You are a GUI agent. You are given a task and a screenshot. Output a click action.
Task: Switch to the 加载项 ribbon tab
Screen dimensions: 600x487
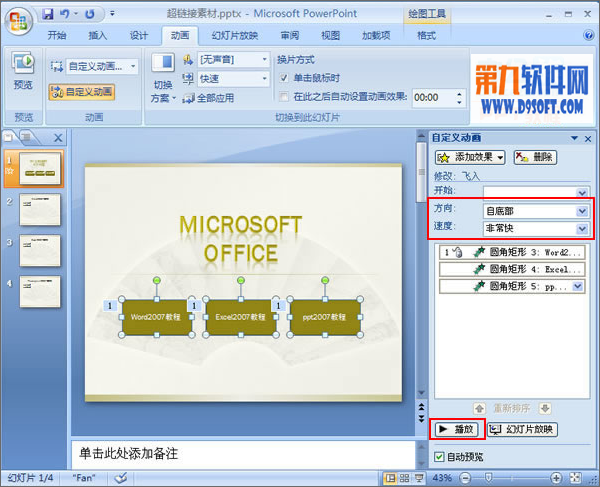click(376, 36)
